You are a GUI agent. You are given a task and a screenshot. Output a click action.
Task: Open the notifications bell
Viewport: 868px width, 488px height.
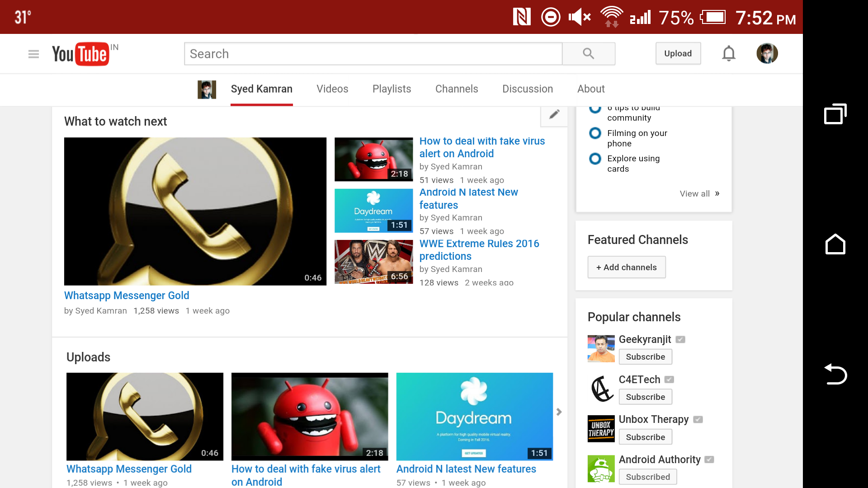click(728, 54)
